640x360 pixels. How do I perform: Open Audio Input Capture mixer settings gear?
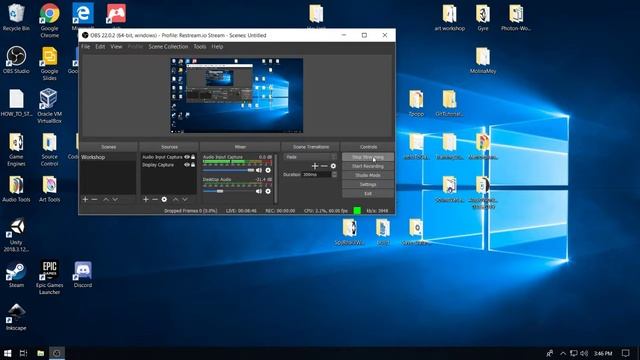click(x=268, y=170)
